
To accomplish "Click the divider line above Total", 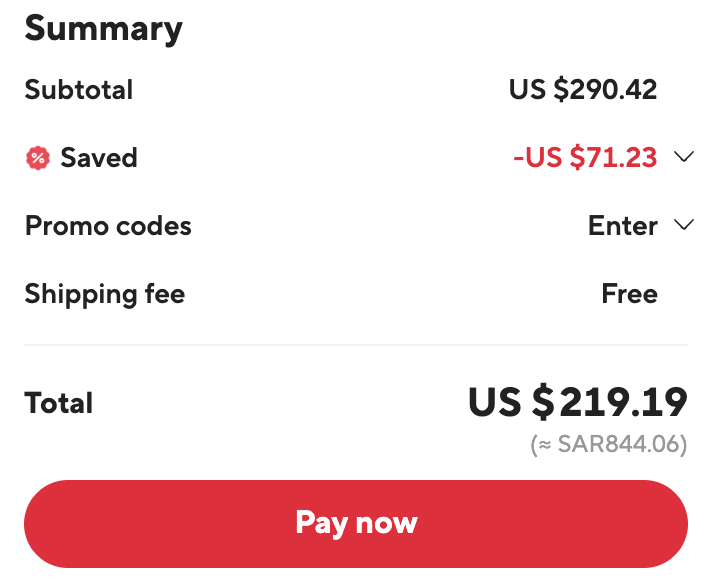I will pos(356,344).
